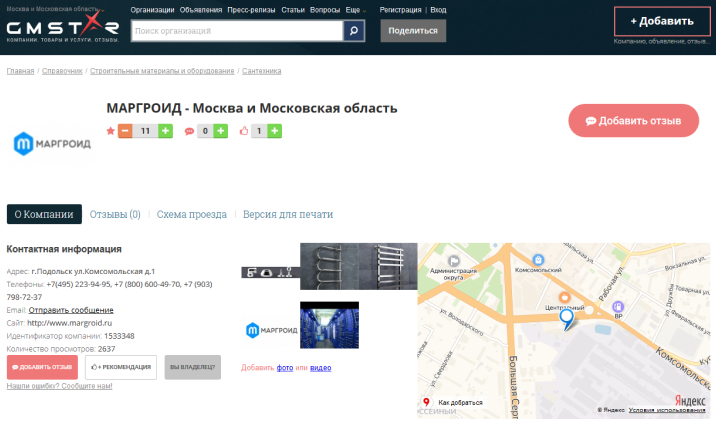The height and width of the screenshot is (426, 716).
Task: Add a comment with the plus button
Action: point(221,131)
